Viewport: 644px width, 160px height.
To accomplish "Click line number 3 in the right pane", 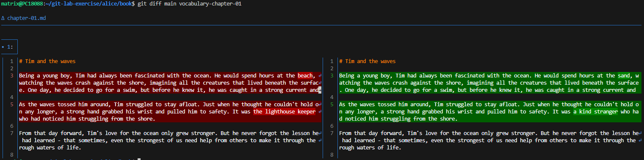I will coord(332,76).
